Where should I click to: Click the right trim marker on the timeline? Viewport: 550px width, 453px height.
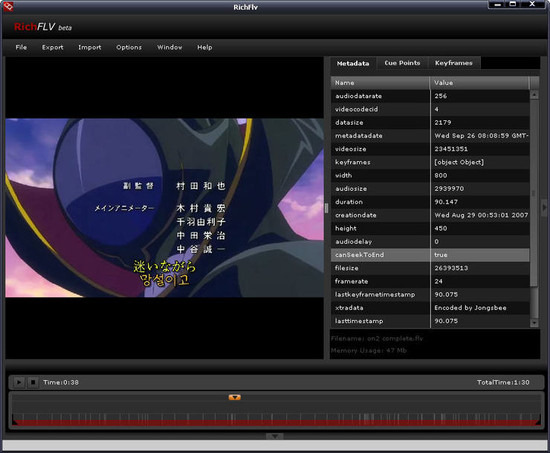click(x=538, y=421)
